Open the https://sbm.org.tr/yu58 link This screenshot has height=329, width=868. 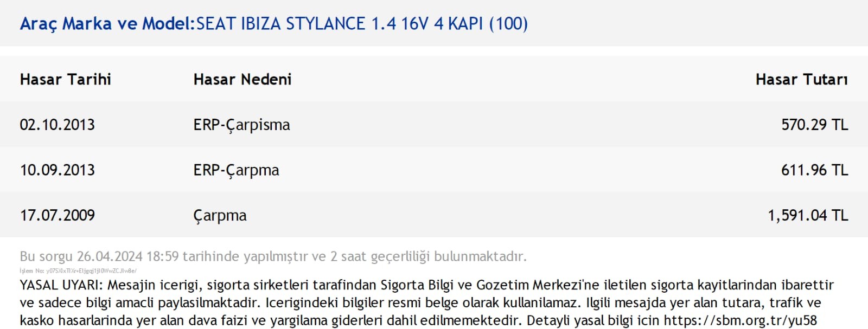[740, 320]
